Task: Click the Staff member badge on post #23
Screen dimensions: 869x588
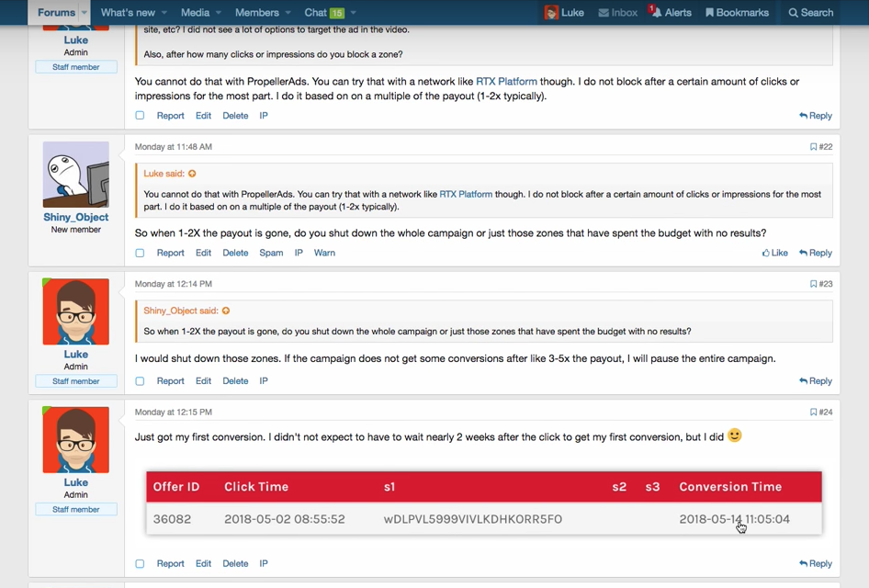Action: (76, 381)
